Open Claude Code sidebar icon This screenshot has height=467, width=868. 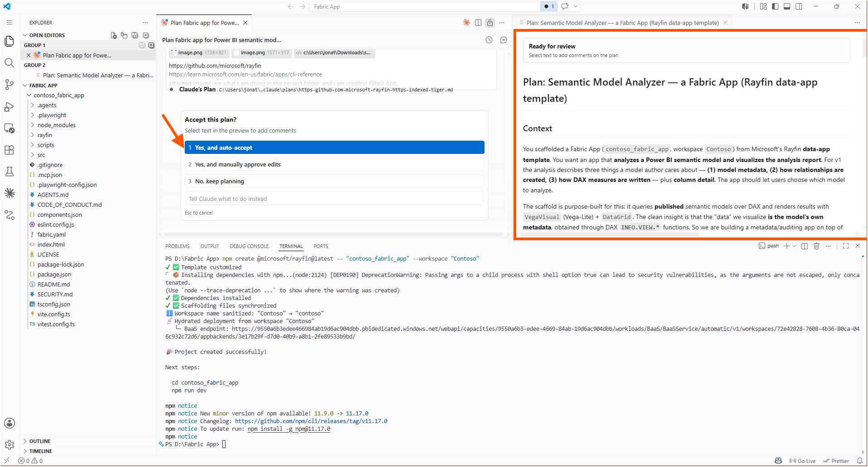10,193
